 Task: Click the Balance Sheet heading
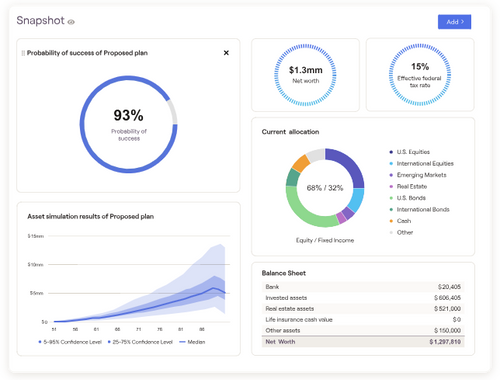(x=284, y=273)
